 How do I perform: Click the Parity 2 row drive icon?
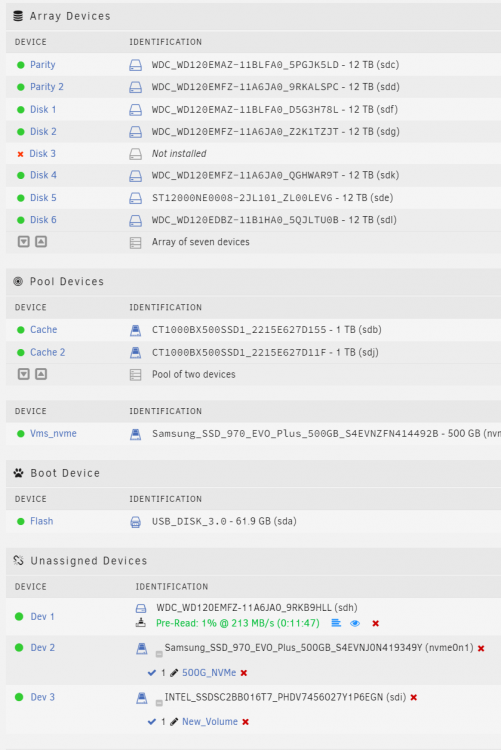[136, 87]
